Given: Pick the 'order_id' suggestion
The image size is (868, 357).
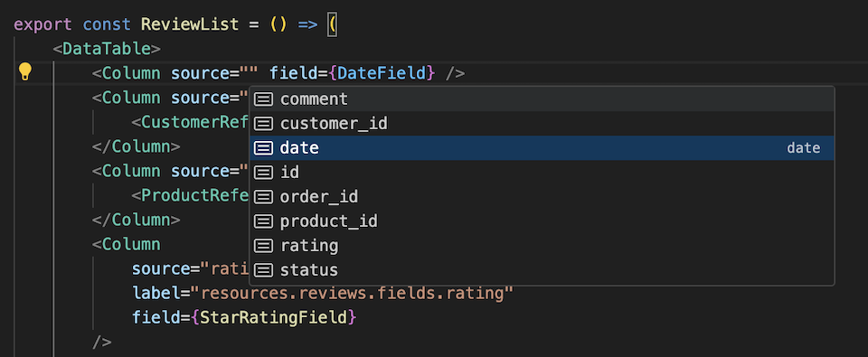Looking at the screenshot, I should [x=542, y=196].
